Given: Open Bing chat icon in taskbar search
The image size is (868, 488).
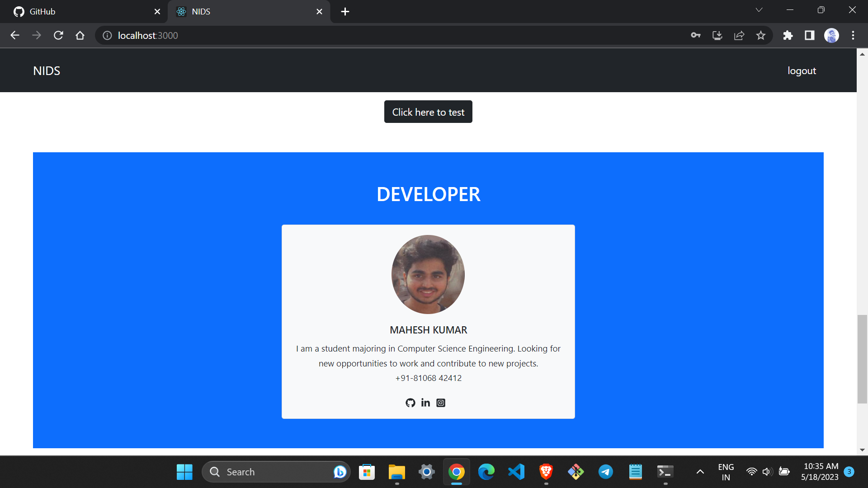Looking at the screenshot, I should point(340,472).
